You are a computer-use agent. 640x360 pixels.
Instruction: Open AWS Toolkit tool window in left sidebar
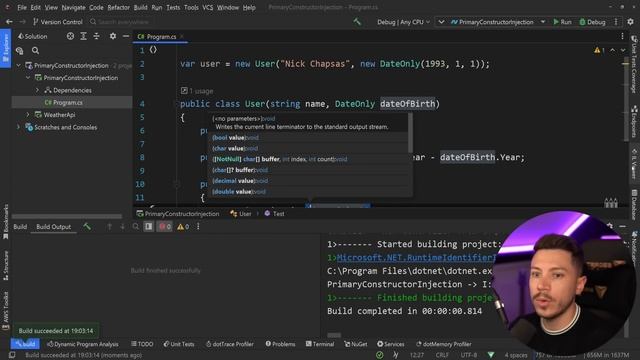click(5, 310)
